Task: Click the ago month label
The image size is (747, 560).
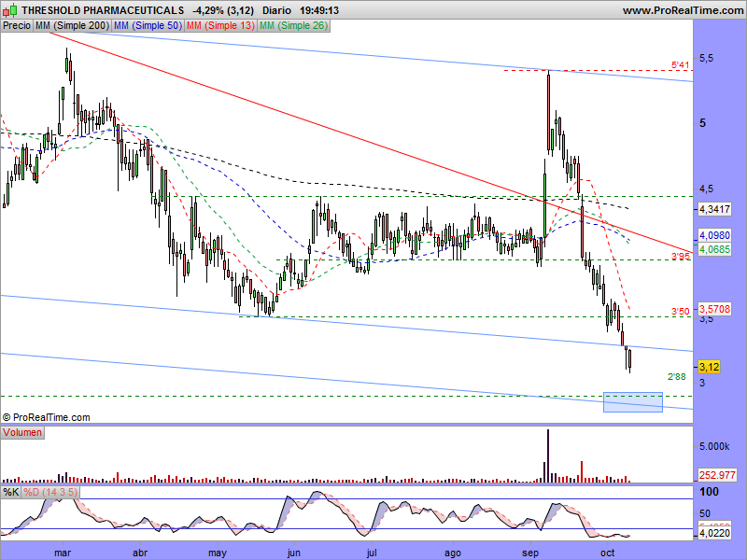Action: click(x=452, y=553)
